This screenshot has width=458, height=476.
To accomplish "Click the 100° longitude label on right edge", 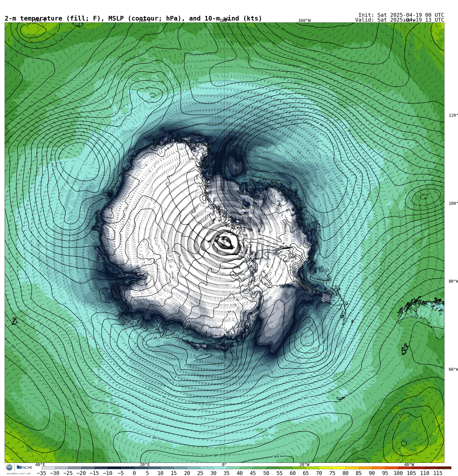I will point(453,204).
